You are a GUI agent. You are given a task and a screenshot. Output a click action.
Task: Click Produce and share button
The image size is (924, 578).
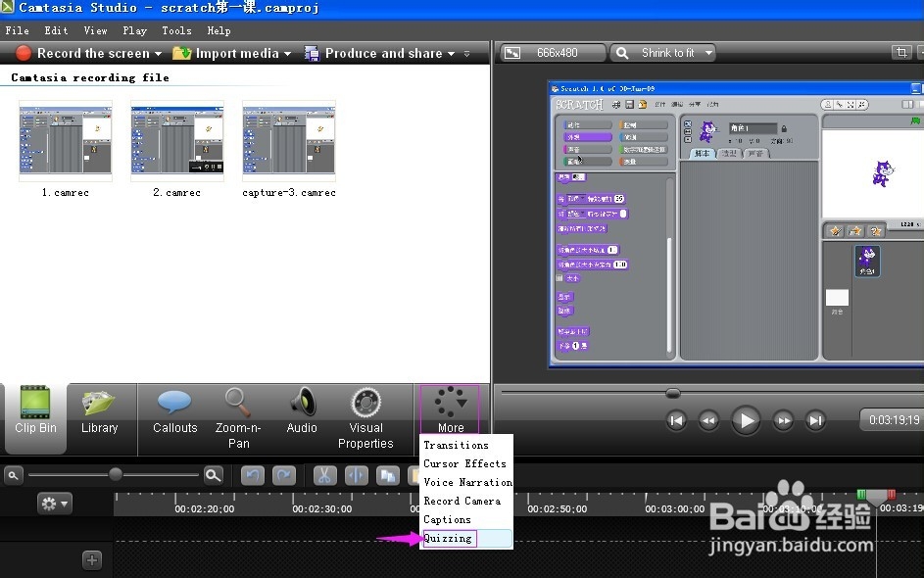coord(373,53)
